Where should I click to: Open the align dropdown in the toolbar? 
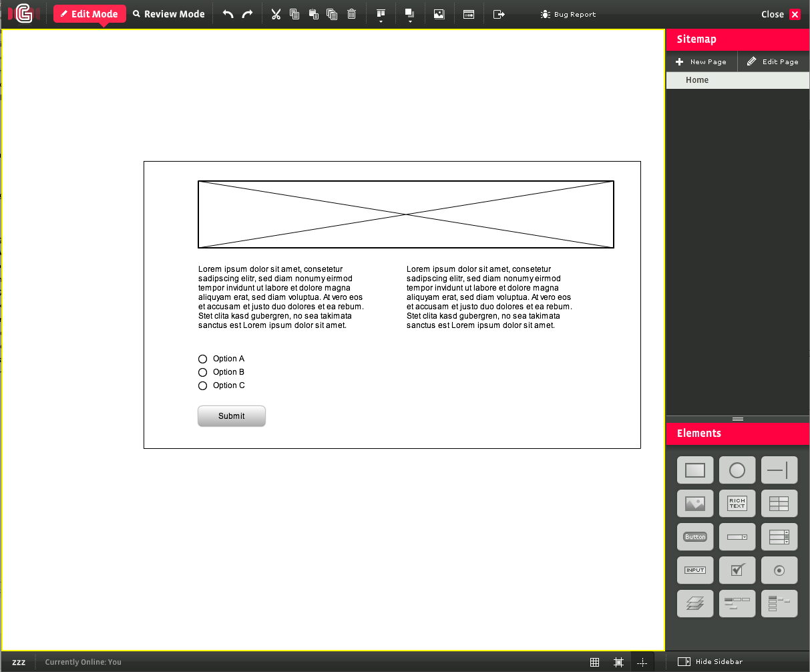[x=381, y=15]
